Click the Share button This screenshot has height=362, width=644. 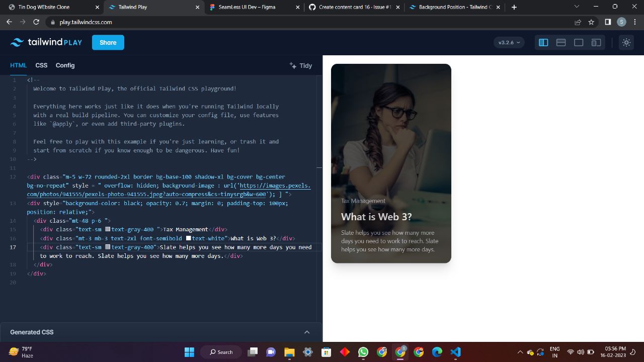pos(108,42)
